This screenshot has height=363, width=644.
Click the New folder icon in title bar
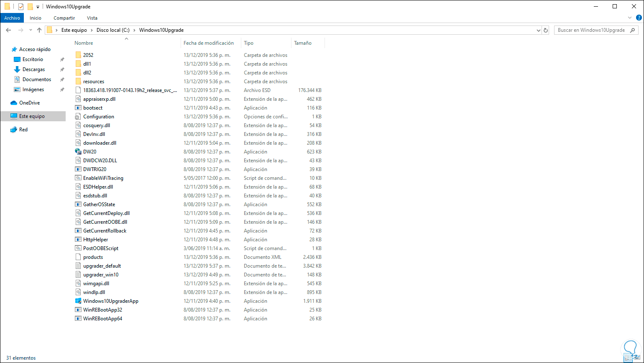30,7
